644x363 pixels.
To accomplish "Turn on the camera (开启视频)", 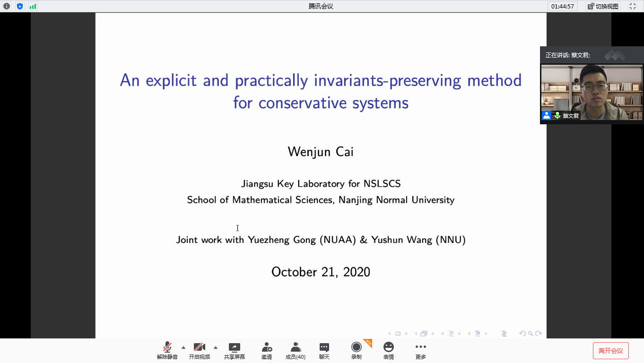I will pyautogui.click(x=199, y=350).
